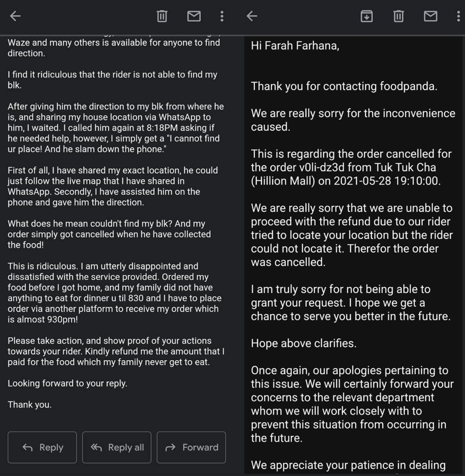Go back using right email's back arrow

[252, 16]
